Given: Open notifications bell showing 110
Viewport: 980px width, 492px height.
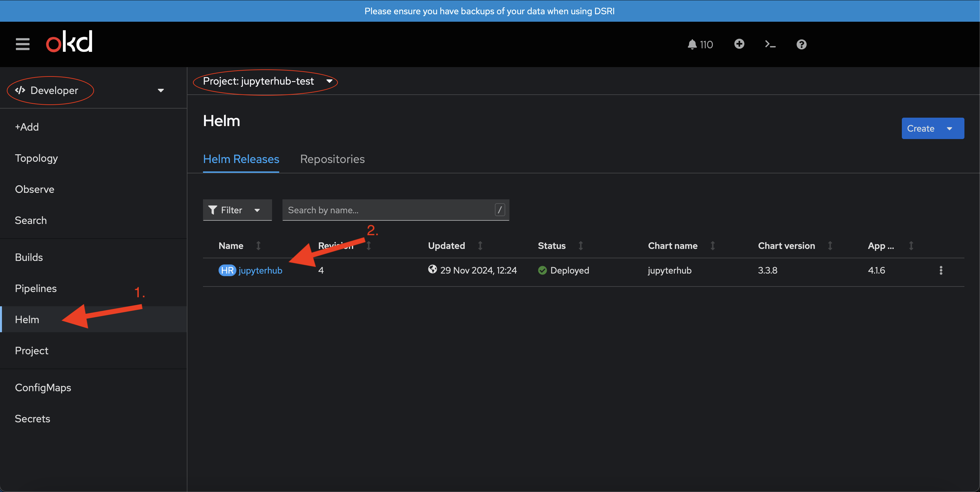Looking at the screenshot, I should [700, 44].
